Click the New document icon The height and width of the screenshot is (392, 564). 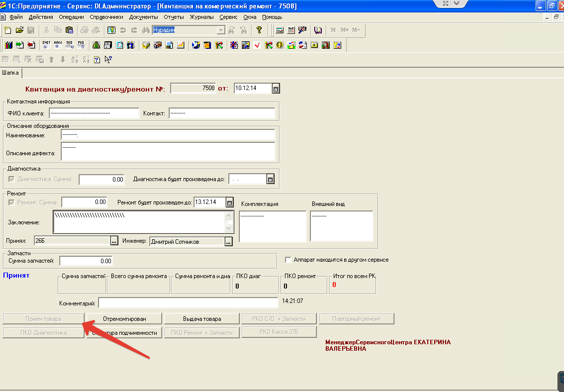coord(8,30)
